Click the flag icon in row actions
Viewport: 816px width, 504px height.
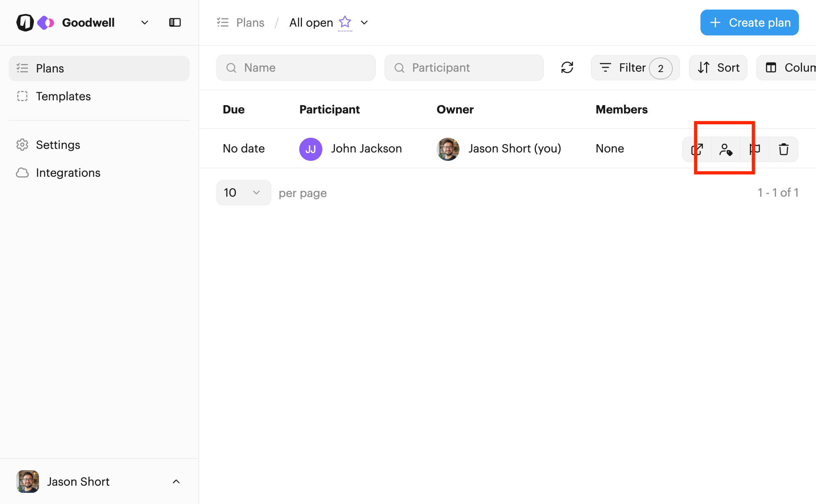(755, 149)
